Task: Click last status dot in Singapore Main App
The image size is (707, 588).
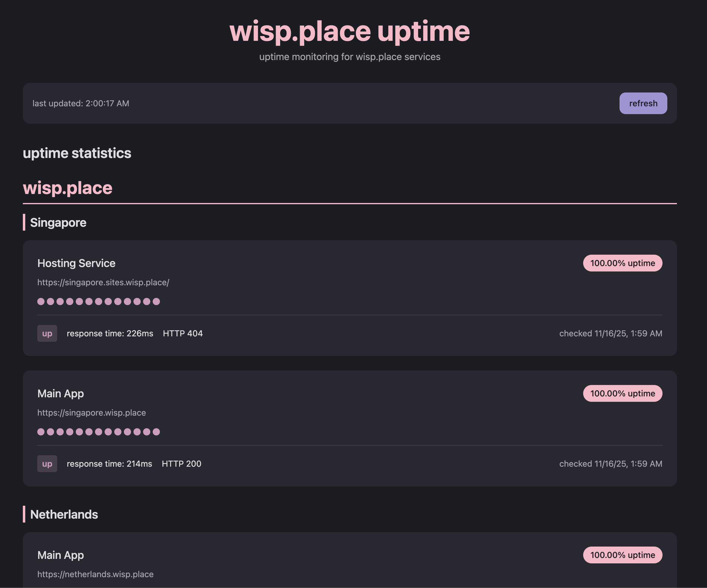Action: click(156, 432)
